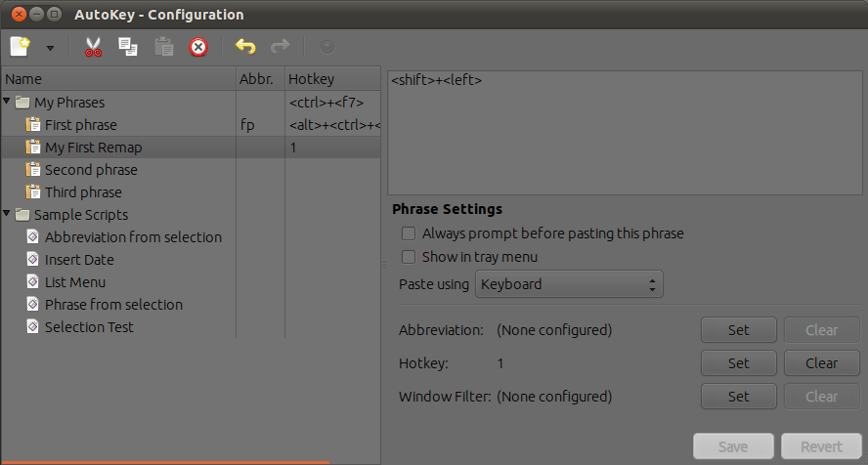Select the Sample Scripts folder icon
The image size is (868, 465).
(22, 215)
